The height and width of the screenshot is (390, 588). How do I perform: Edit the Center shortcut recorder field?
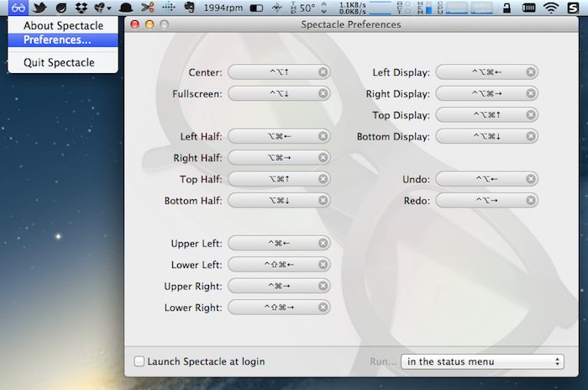point(279,71)
